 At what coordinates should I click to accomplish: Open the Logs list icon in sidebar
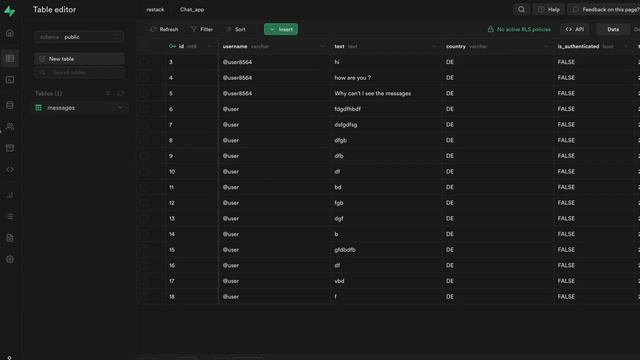(x=10, y=216)
